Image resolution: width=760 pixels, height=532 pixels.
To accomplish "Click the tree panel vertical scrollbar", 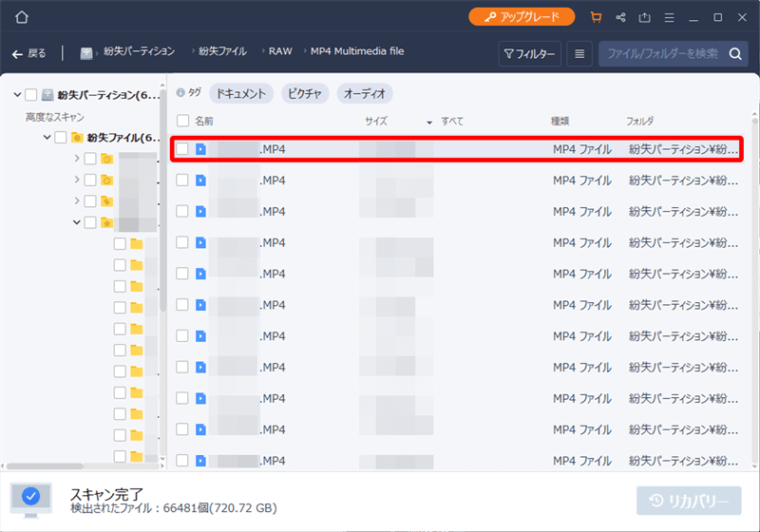I will click(x=162, y=199).
